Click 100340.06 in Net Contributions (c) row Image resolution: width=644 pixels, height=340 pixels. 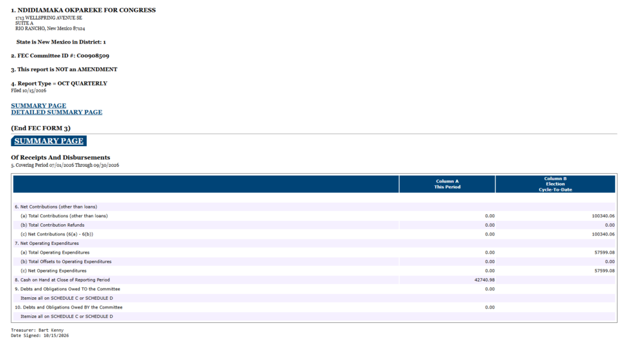pyautogui.click(x=603, y=234)
